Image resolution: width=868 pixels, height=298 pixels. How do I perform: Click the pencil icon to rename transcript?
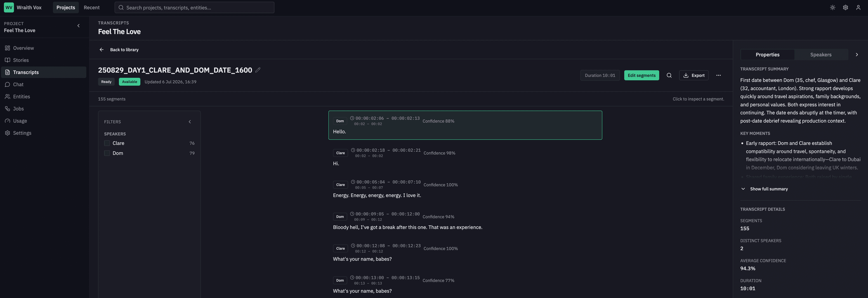tap(258, 70)
